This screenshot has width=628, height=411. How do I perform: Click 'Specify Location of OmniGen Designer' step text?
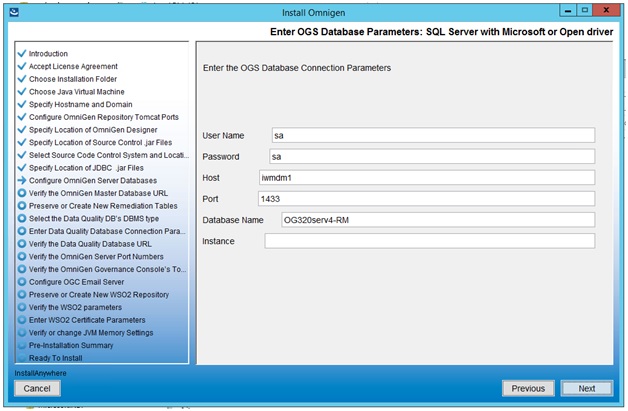click(x=93, y=130)
